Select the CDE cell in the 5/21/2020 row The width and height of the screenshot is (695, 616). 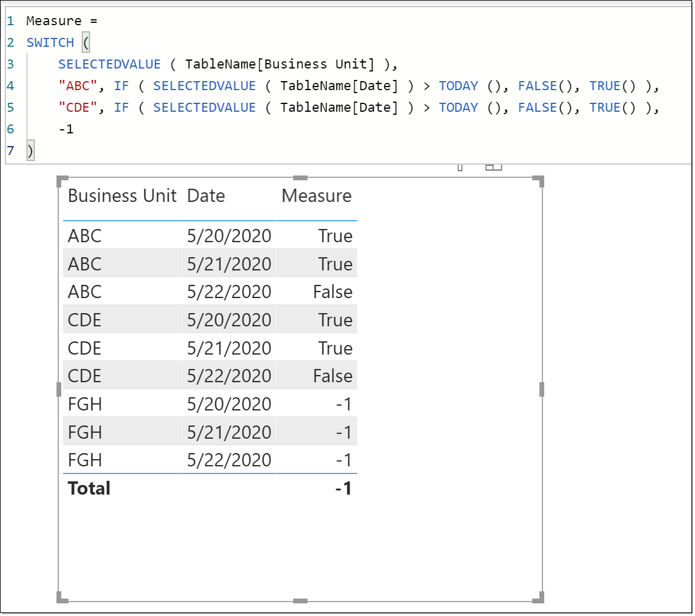[85, 348]
